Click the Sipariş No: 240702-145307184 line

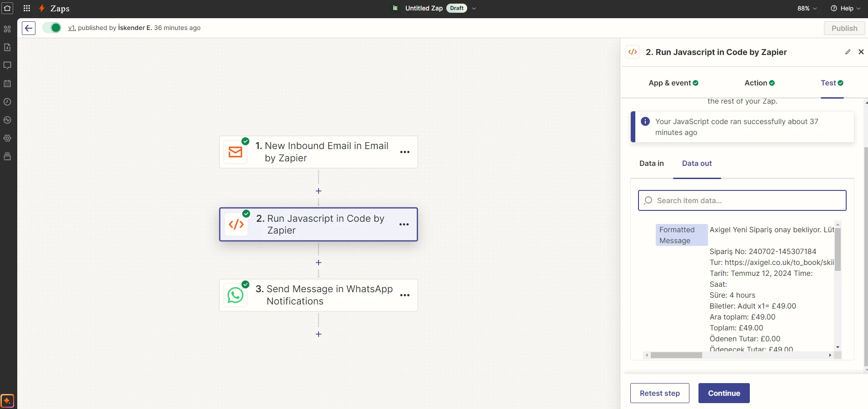point(763,251)
